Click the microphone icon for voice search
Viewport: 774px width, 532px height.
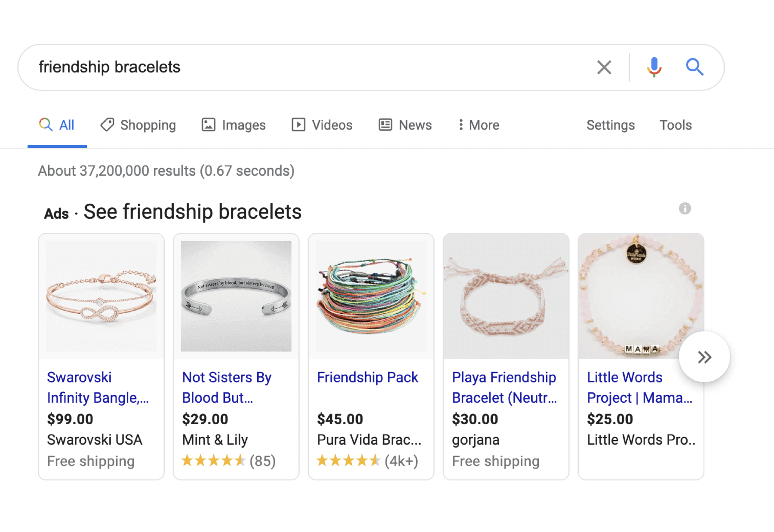(654, 67)
